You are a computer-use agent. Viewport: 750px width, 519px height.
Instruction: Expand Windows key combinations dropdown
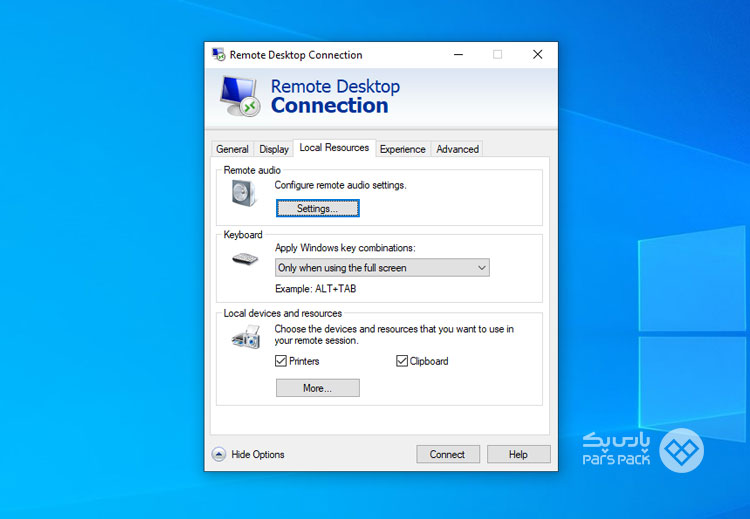coord(382,268)
